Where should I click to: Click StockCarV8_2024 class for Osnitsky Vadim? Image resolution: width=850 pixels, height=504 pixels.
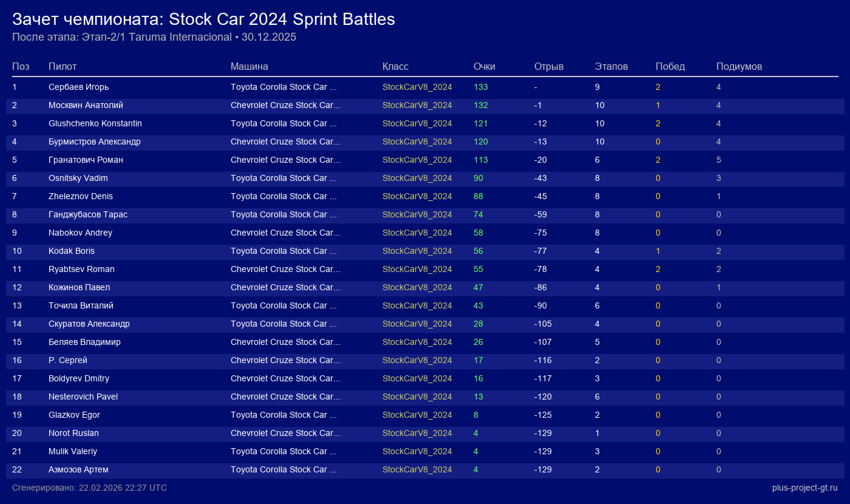point(416,178)
